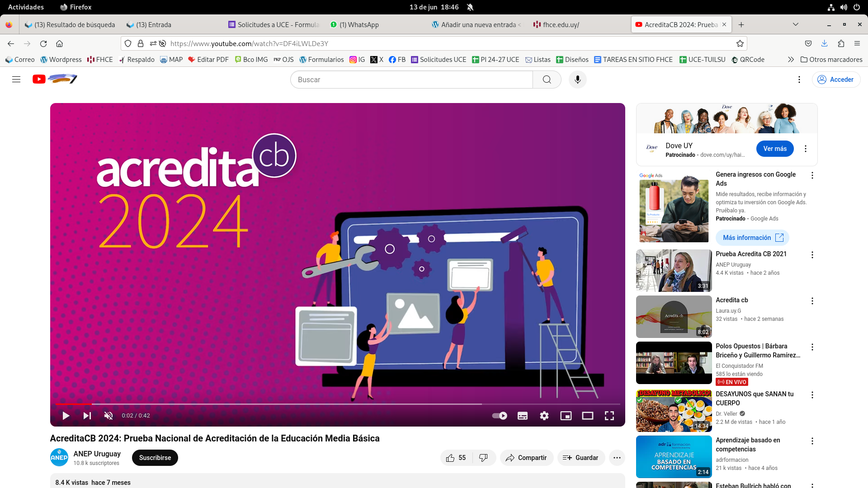The width and height of the screenshot is (868, 488).
Task: Play the AcreditaCB video
Action: click(x=66, y=416)
